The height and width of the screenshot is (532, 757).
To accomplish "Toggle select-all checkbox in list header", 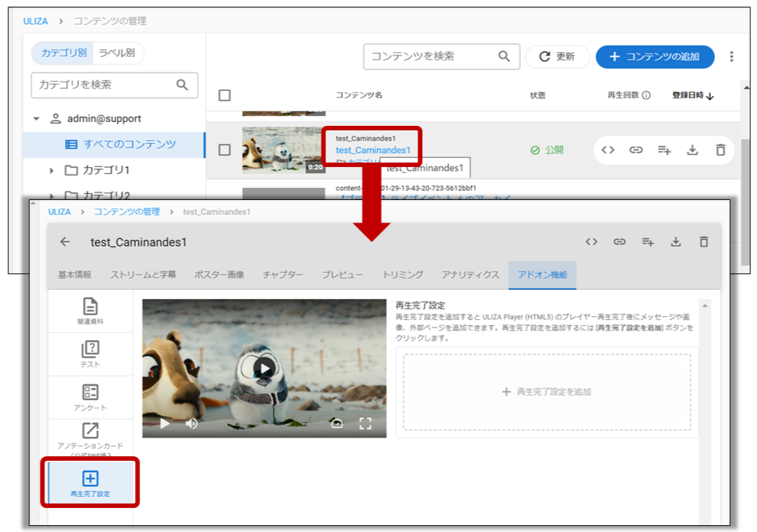I will (x=225, y=95).
